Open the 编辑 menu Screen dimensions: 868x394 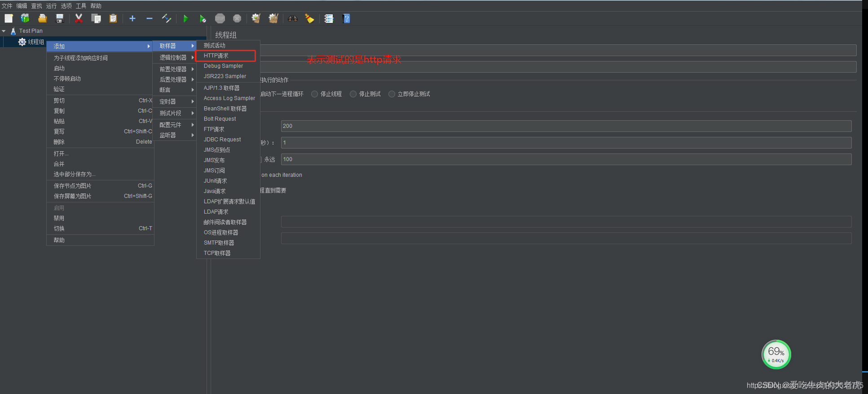pyautogui.click(x=22, y=6)
